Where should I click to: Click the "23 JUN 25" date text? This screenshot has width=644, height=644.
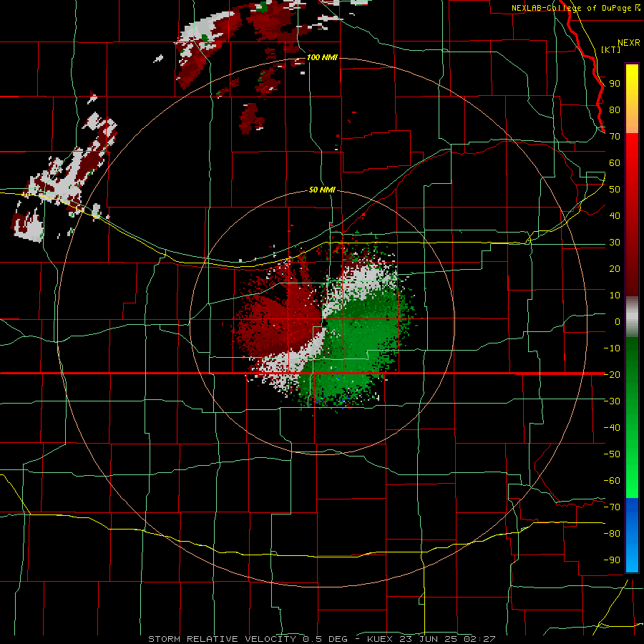[x=429, y=639]
